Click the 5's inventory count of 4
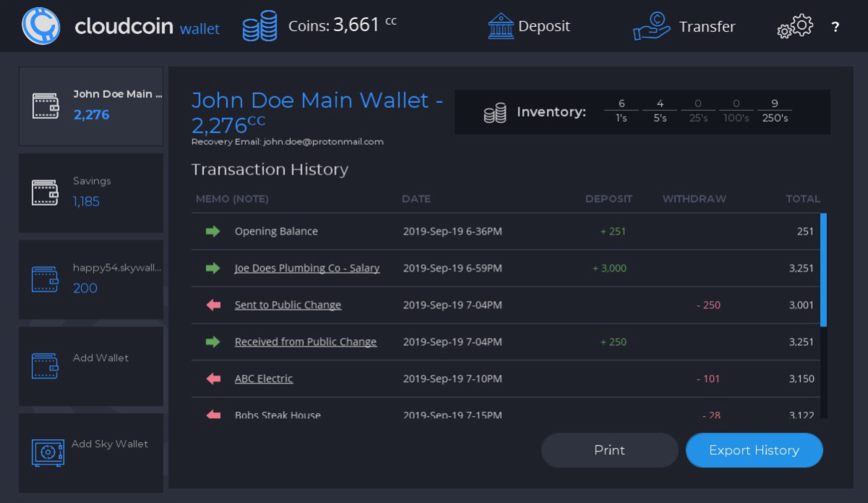The height and width of the screenshot is (503, 868). 660,103
